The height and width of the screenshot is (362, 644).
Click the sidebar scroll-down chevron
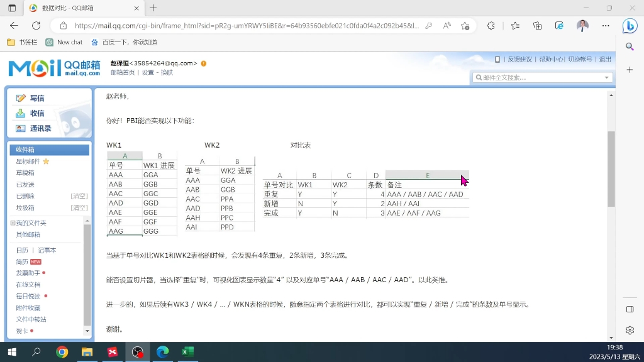click(x=86, y=331)
